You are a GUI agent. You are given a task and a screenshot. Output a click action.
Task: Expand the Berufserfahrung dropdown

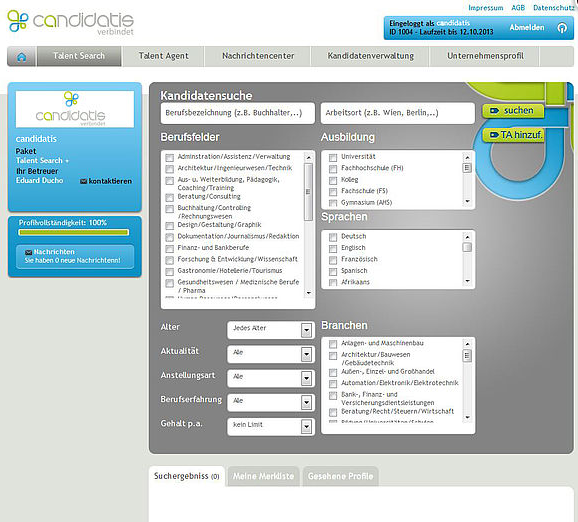271,403
